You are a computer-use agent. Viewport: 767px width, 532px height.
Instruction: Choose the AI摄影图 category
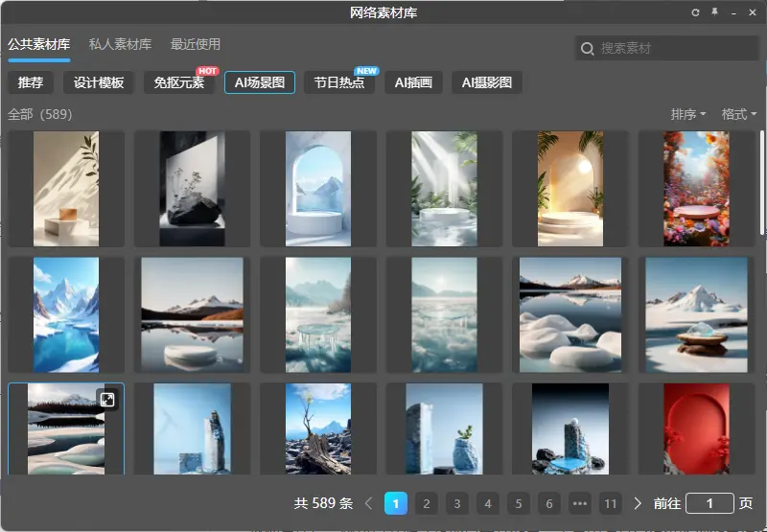[486, 82]
